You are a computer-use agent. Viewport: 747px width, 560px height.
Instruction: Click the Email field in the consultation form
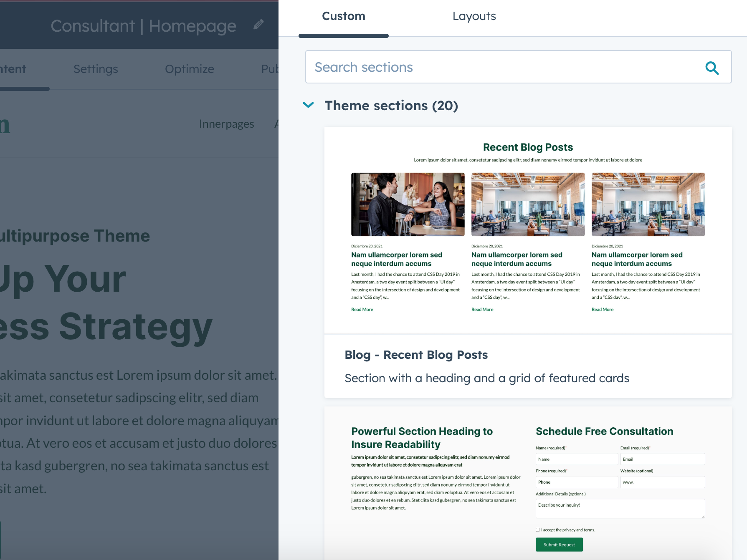coord(662,459)
